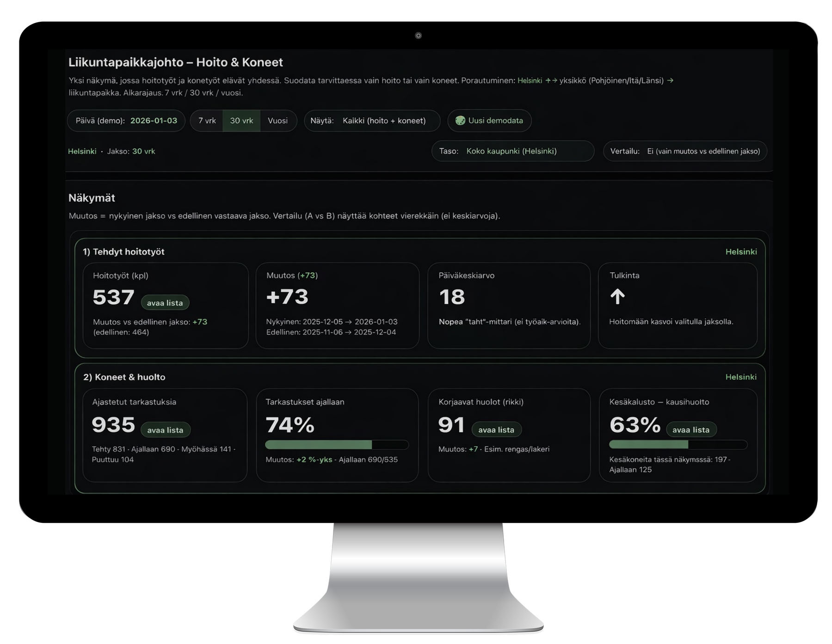Click the dice icon on Uusi demodata
832x644 pixels.
(x=460, y=121)
